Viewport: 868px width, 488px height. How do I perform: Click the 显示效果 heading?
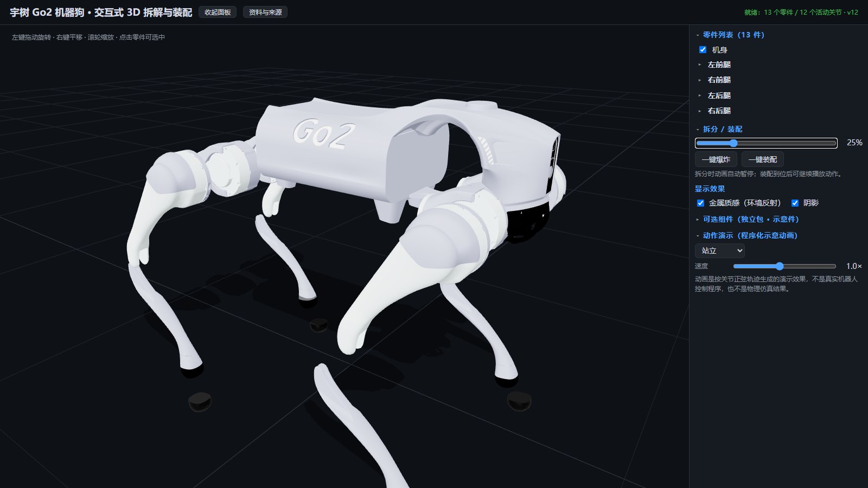(x=710, y=189)
